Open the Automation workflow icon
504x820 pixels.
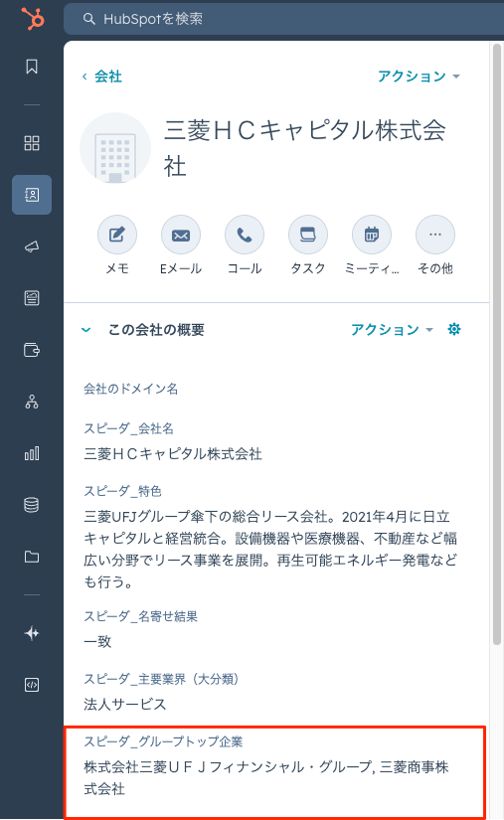32,402
